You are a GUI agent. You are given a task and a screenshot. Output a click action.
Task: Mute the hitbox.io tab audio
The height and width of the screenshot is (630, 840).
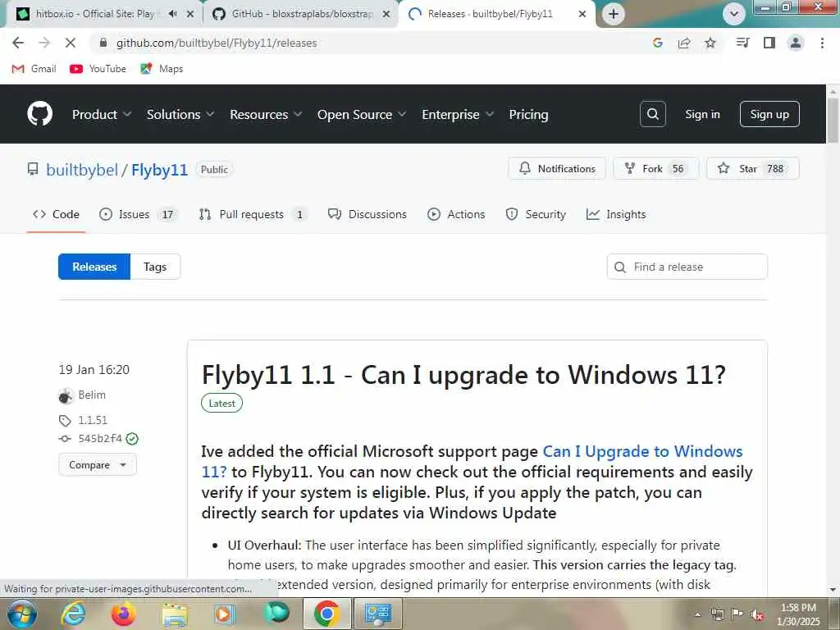coord(172,14)
